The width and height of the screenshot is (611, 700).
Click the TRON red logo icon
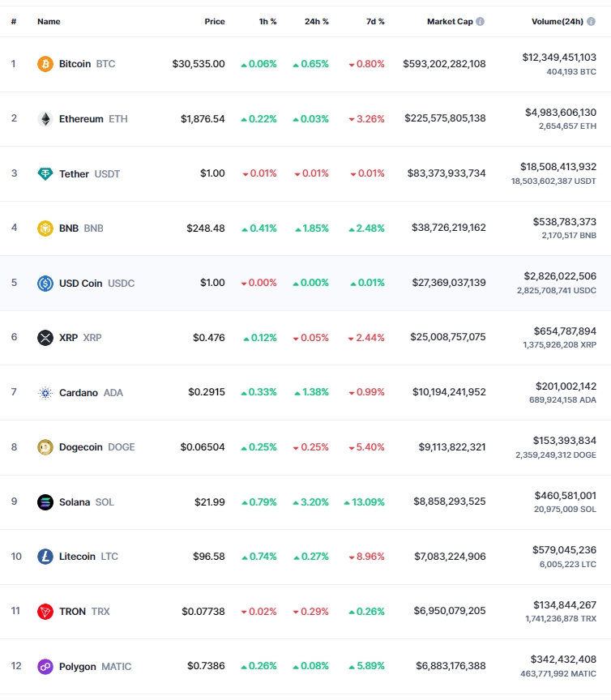pos(45,611)
